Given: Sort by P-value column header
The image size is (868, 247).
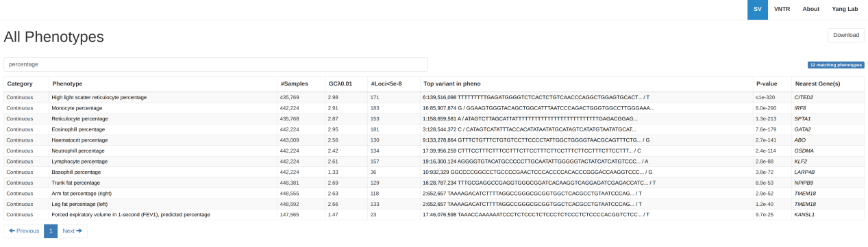Looking at the screenshot, I should [767, 83].
